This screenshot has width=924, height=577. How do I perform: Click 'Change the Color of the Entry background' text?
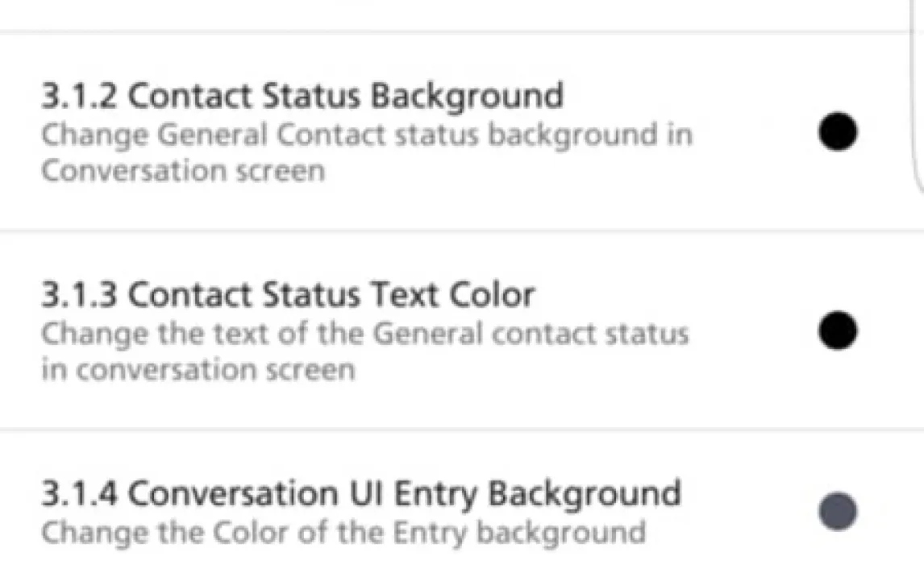click(343, 532)
